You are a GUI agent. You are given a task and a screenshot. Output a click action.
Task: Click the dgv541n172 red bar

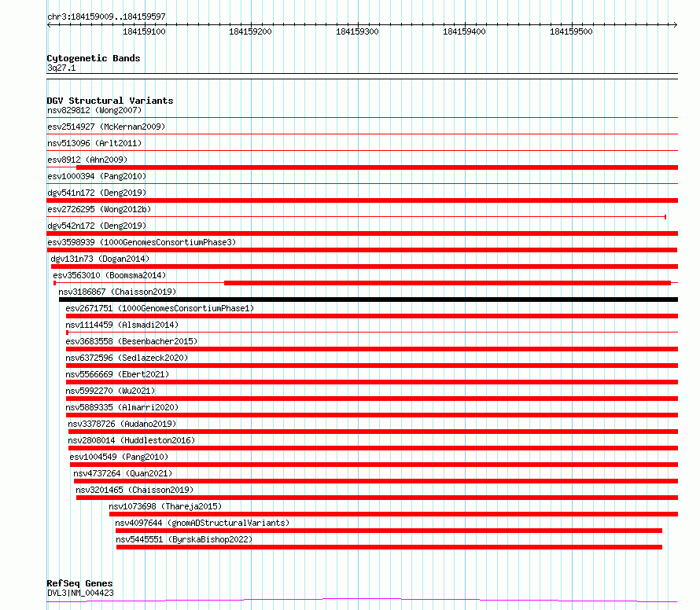(x=362, y=200)
